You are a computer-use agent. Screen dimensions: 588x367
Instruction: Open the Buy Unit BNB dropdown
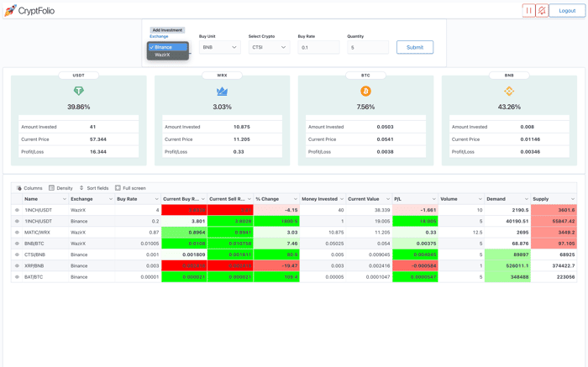(x=220, y=47)
